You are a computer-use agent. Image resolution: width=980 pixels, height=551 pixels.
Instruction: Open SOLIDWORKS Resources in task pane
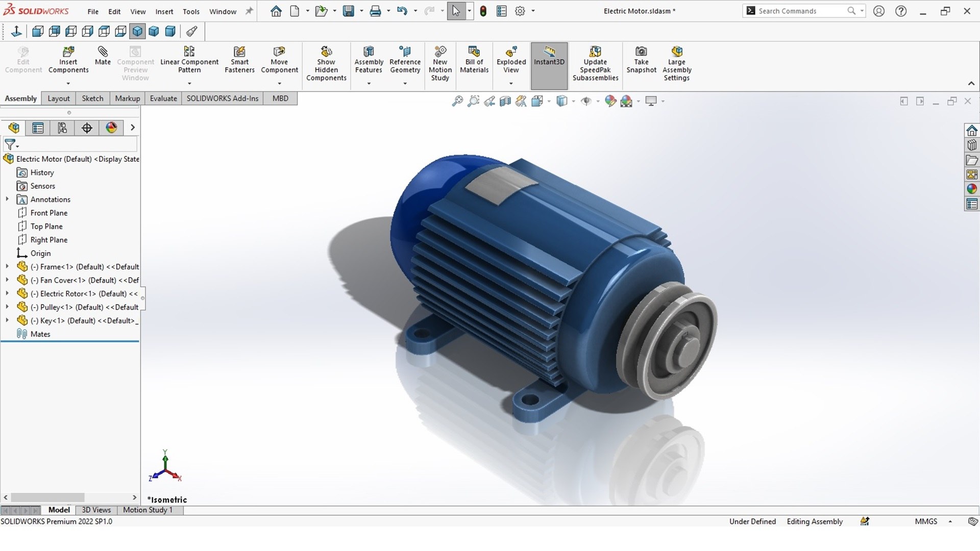point(972,130)
